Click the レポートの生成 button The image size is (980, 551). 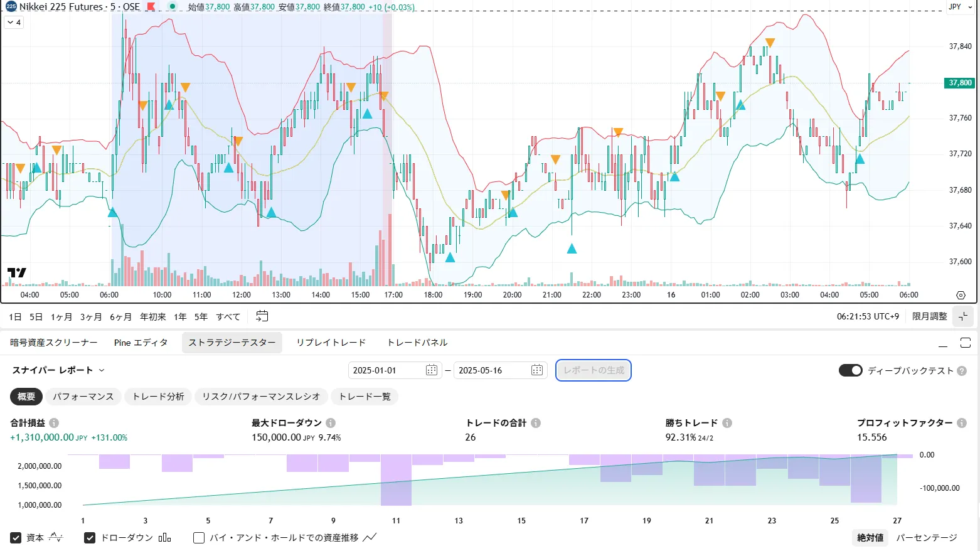point(594,370)
